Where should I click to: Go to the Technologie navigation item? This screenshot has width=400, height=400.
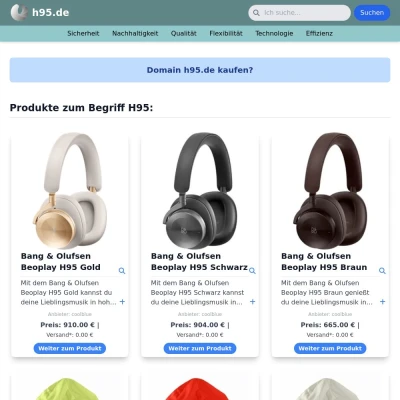pos(274,33)
